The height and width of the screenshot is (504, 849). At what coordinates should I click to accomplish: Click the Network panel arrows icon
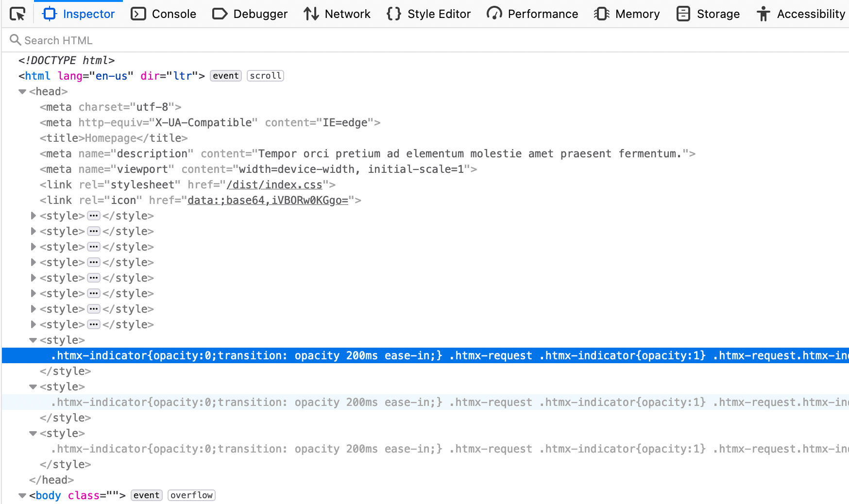310,14
